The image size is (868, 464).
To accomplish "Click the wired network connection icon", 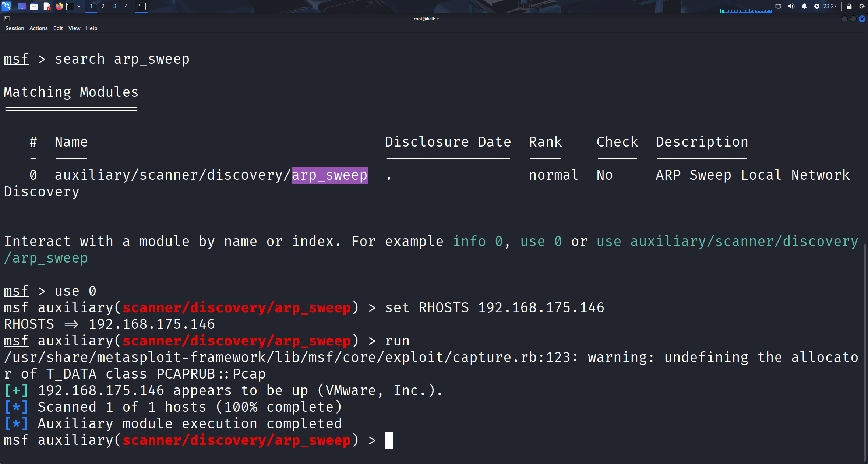I will tap(778, 6).
